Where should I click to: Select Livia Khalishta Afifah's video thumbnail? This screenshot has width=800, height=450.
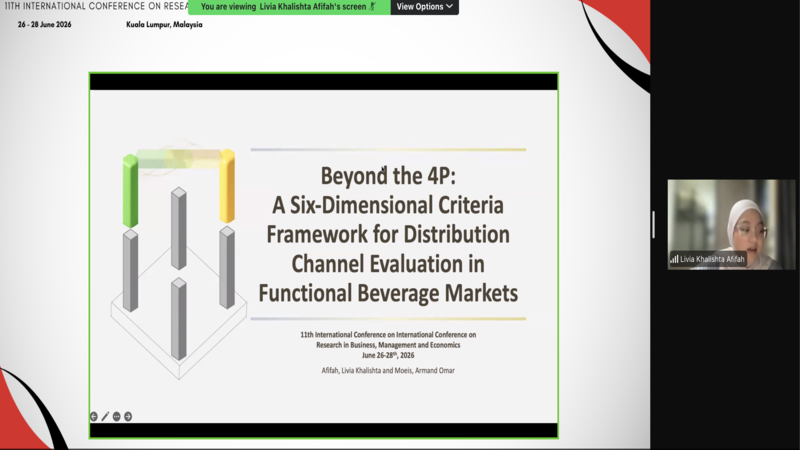(731, 224)
